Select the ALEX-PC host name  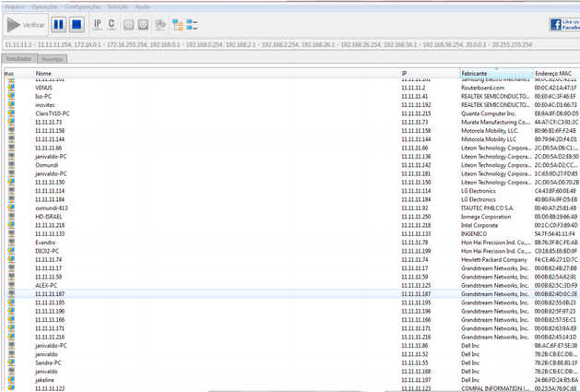click(x=46, y=285)
